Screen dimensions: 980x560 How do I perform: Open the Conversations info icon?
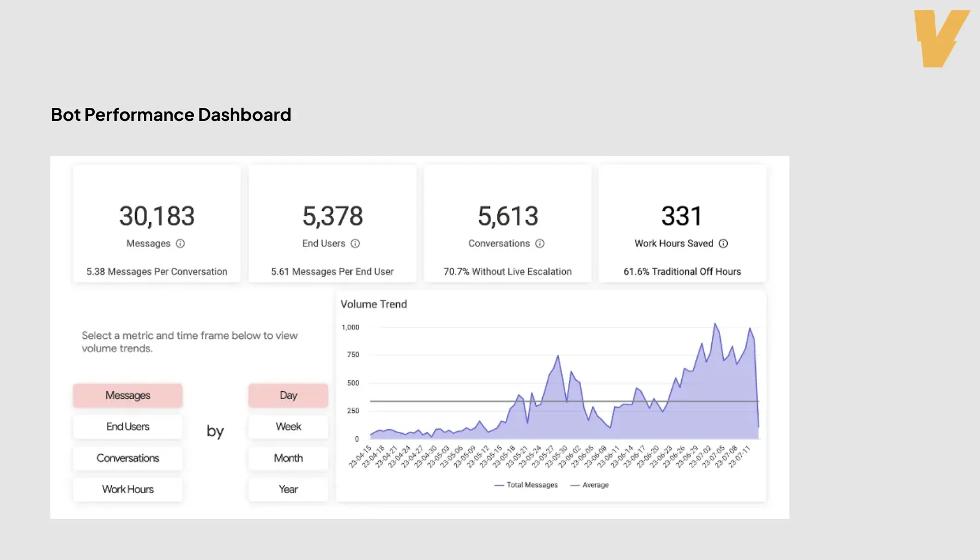(x=539, y=244)
